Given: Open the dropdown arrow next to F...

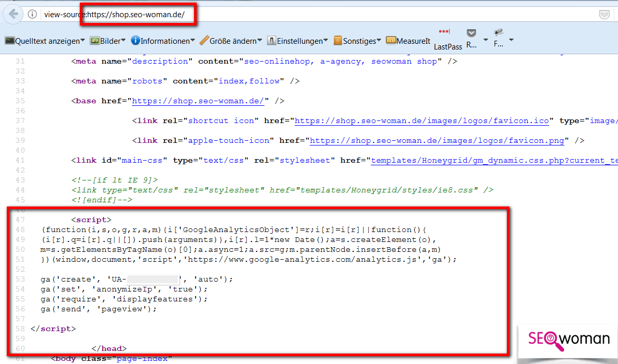Looking at the screenshot, I should pyautogui.click(x=511, y=40).
